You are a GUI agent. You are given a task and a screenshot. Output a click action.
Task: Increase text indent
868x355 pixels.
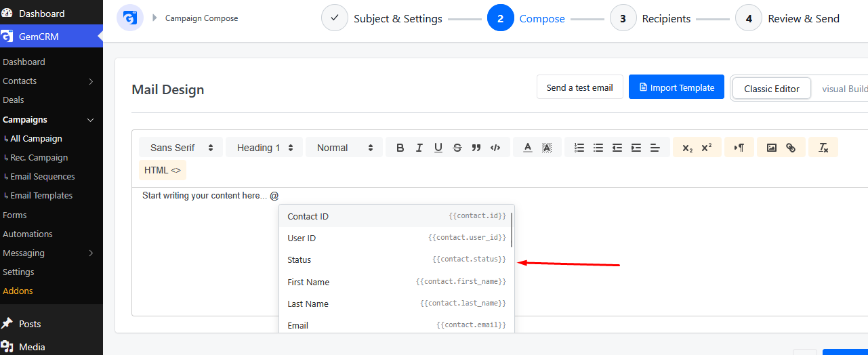point(636,148)
